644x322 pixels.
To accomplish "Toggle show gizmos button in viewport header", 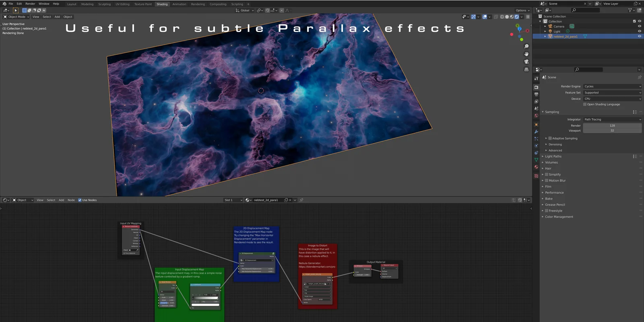I will click(x=473, y=17).
